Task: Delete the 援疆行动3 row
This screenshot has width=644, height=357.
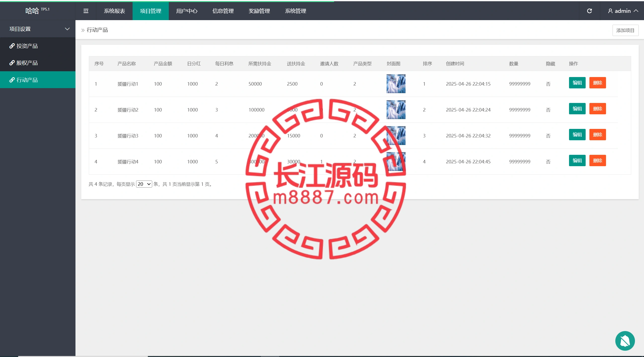Action: pyautogui.click(x=597, y=134)
